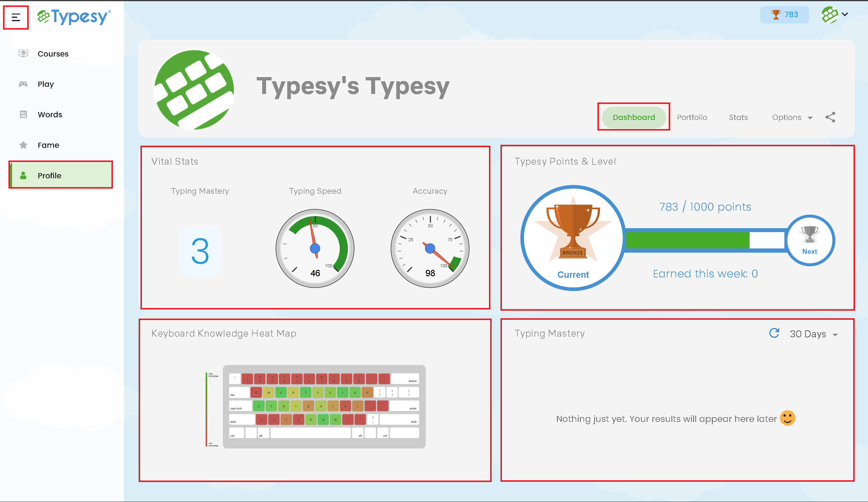Viewport: 868px width, 502px height.
Task: Refresh the Typing Mastery chart
Action: 774,333
